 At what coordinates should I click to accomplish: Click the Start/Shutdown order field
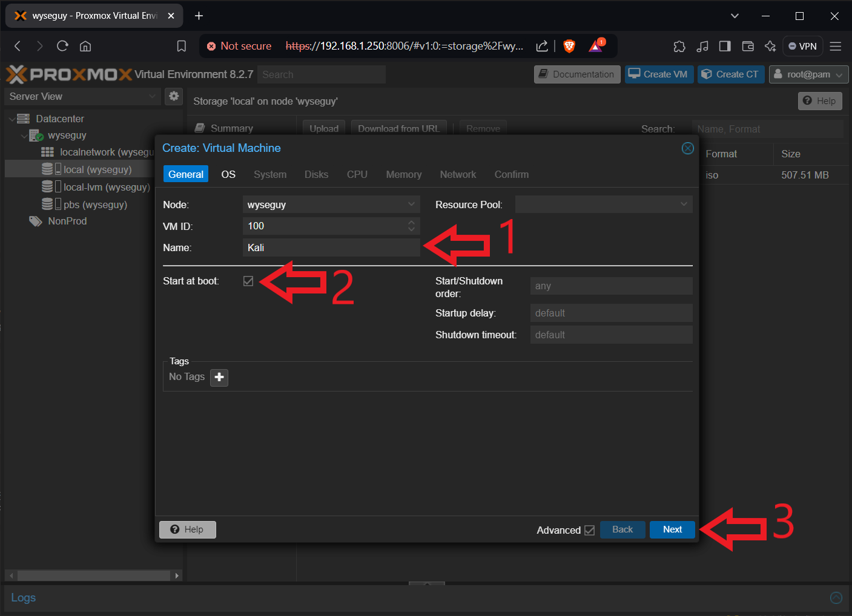(x=612, y=286)
